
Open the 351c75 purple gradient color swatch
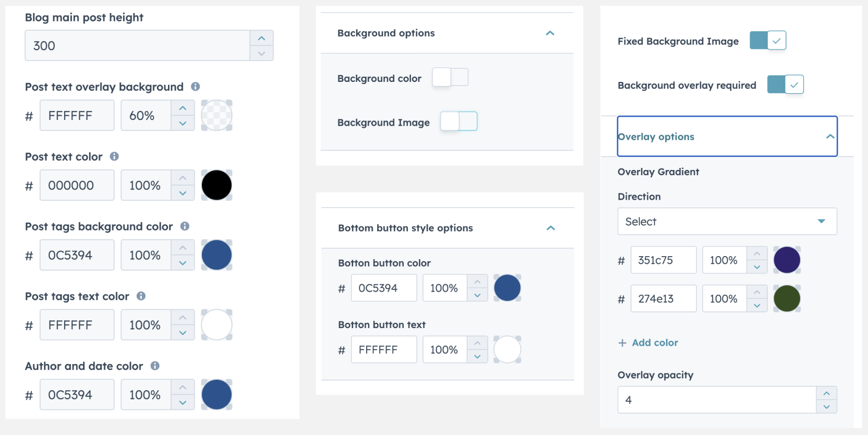(787, 260)
